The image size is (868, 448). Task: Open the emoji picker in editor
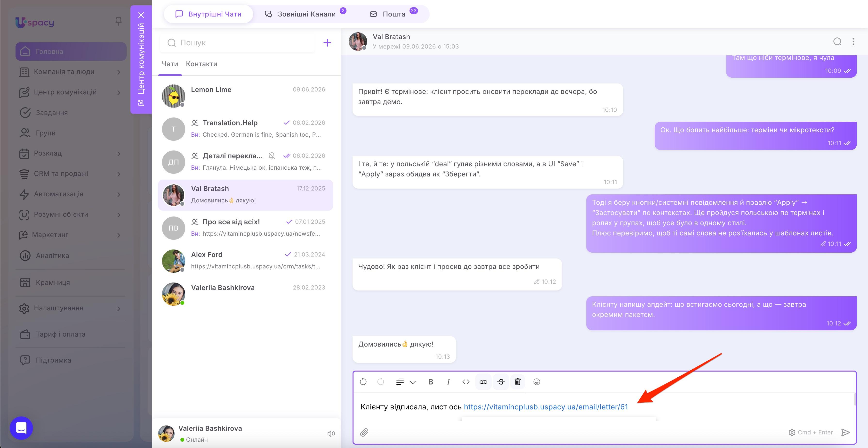(x=537, y=382)
